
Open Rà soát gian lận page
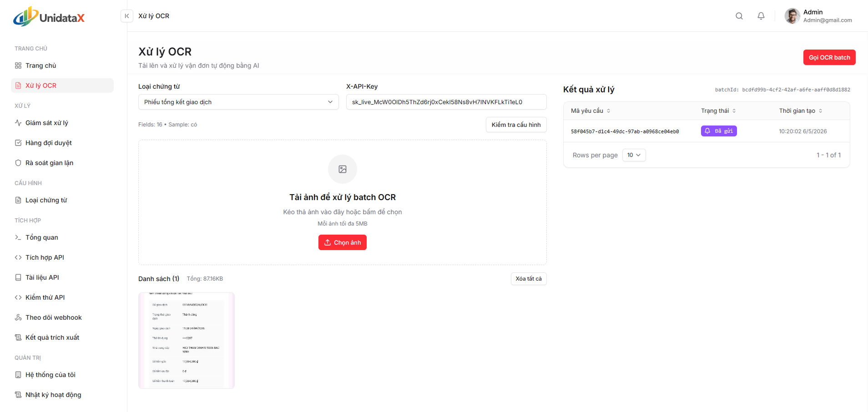62,163
